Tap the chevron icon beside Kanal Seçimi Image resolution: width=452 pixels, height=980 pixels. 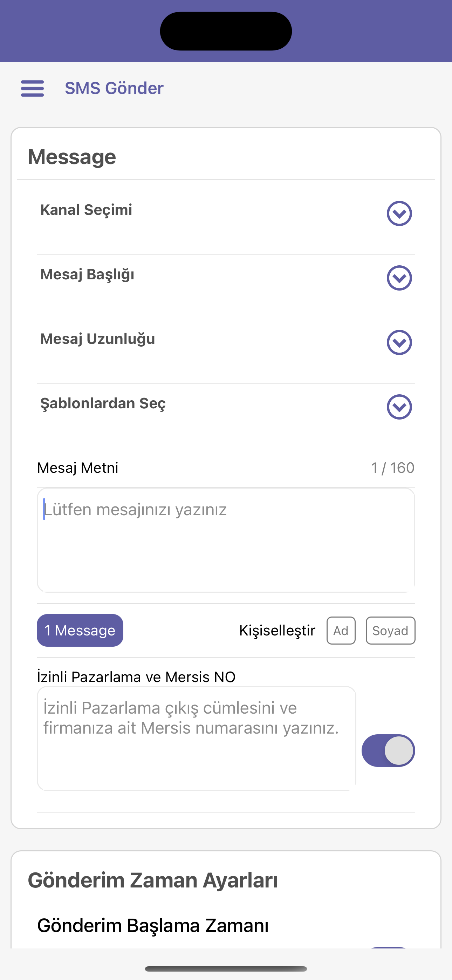coord(399,213)
